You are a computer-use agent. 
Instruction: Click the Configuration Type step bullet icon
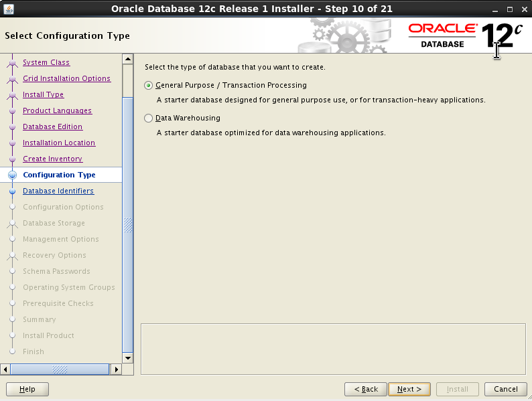[x=13, y=175]
